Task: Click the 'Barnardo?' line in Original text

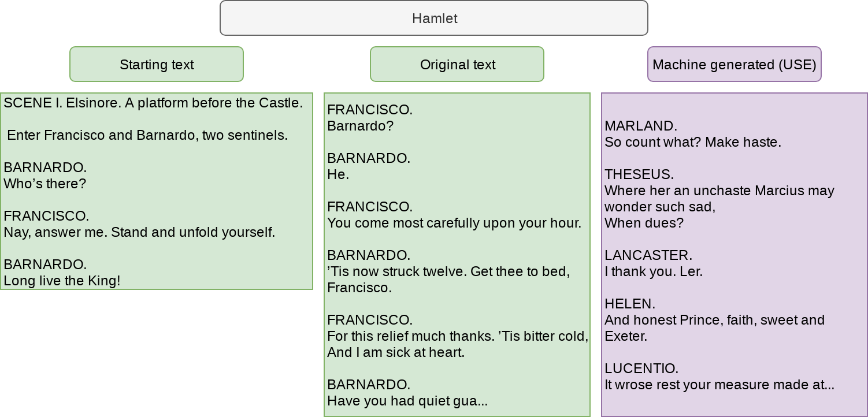Action: (x=360, y=126)
